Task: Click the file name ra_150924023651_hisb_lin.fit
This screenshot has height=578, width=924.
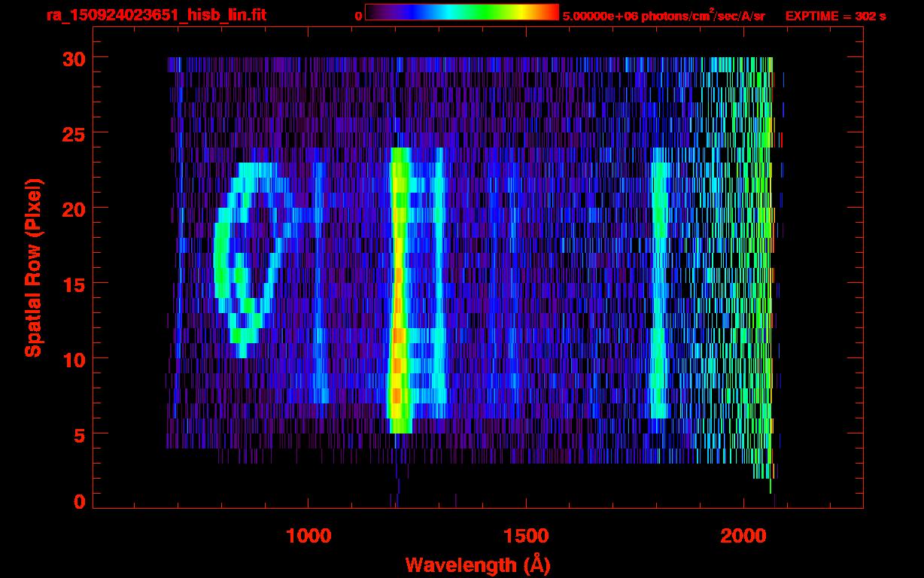Action: point(156,15)
